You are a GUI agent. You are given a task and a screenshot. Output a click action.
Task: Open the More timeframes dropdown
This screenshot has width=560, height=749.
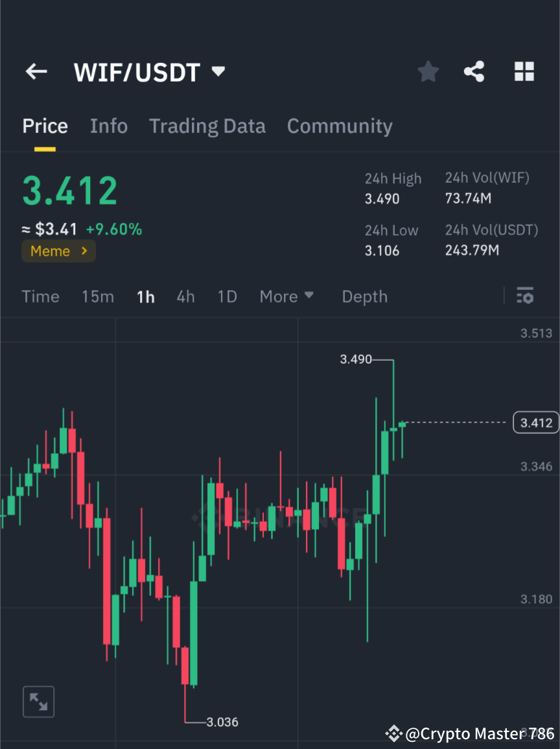286,296
